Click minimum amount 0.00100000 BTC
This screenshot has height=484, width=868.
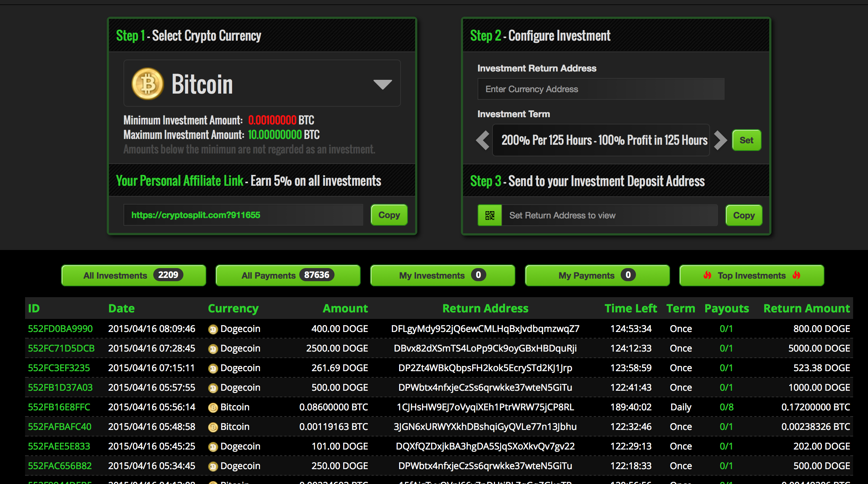click(x=281, y=120)
